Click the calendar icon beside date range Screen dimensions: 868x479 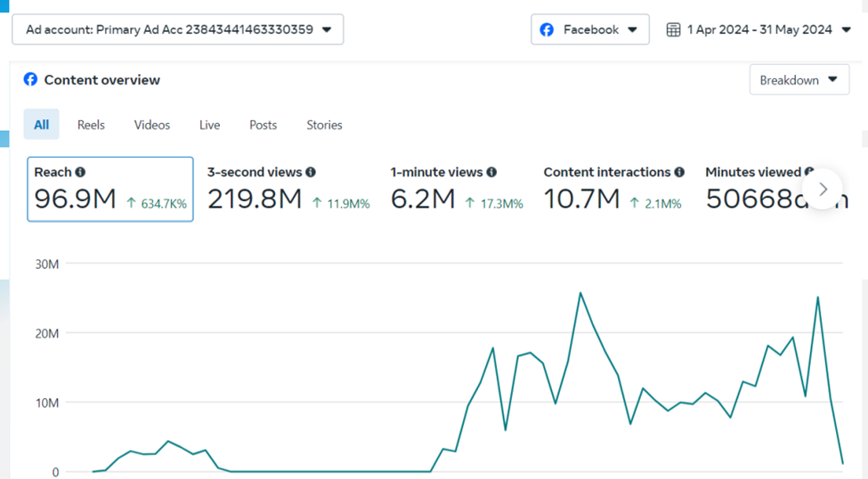click(674, 29)
